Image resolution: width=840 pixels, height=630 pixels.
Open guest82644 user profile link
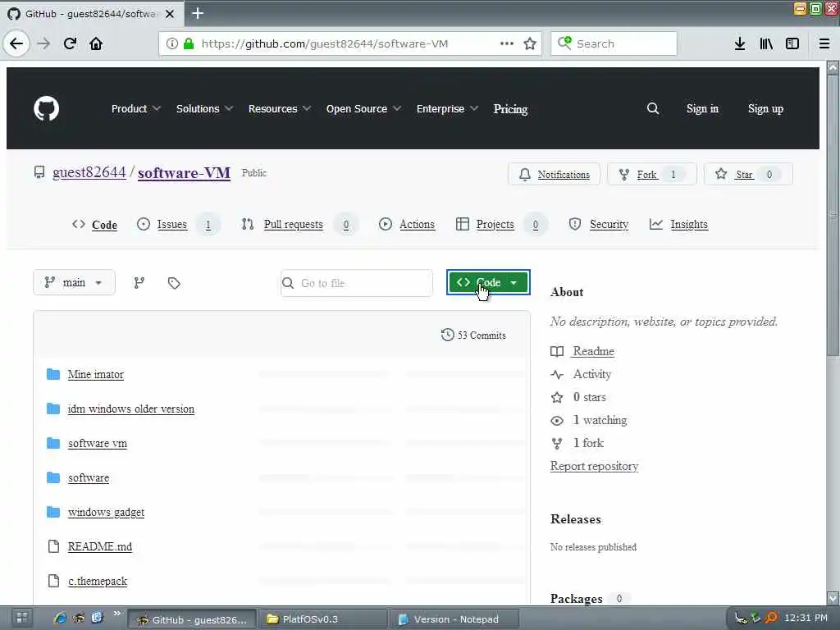pyautogui.click(x=89, y=172)
